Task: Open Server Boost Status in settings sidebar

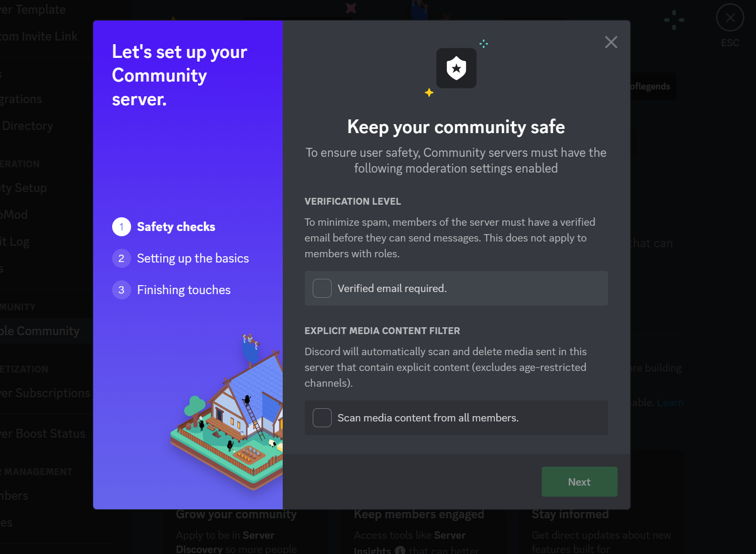Action: (x=43, y=434)
